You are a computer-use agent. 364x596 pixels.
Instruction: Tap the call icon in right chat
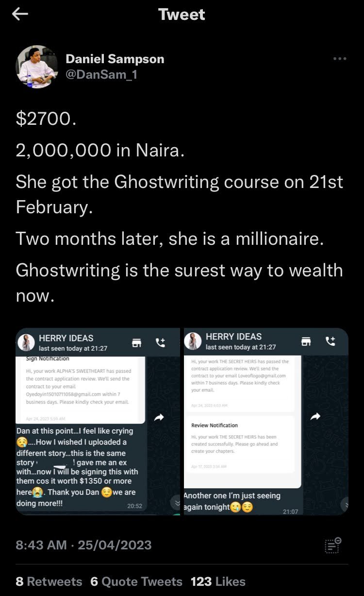point(331,341)
